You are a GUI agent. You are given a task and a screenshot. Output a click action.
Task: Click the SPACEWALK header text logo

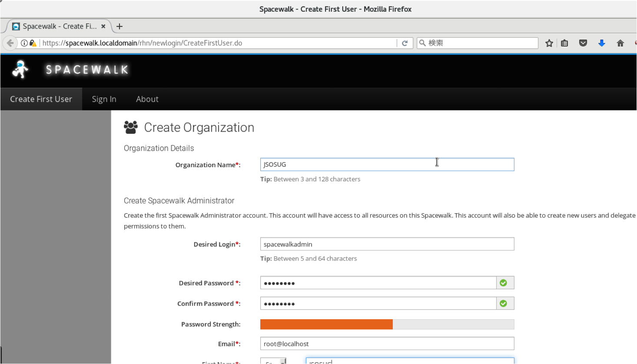point(87,69)
